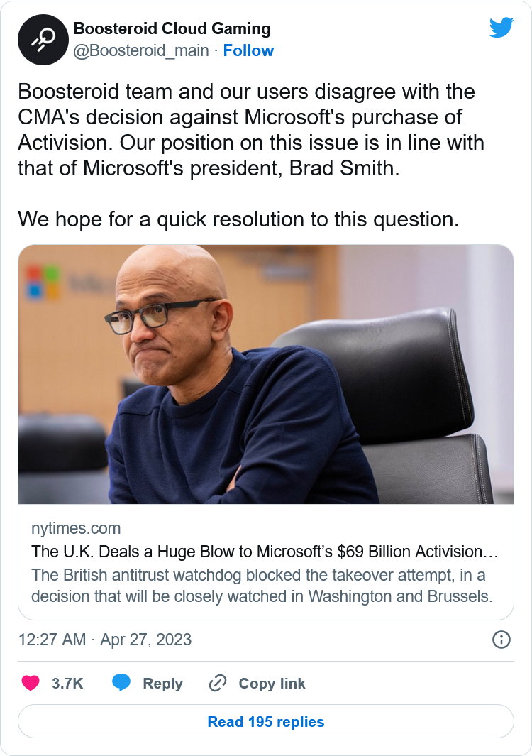This screenshot has width=532, height=756.
Task: Click the chain link copy icon
Action: 217,683
